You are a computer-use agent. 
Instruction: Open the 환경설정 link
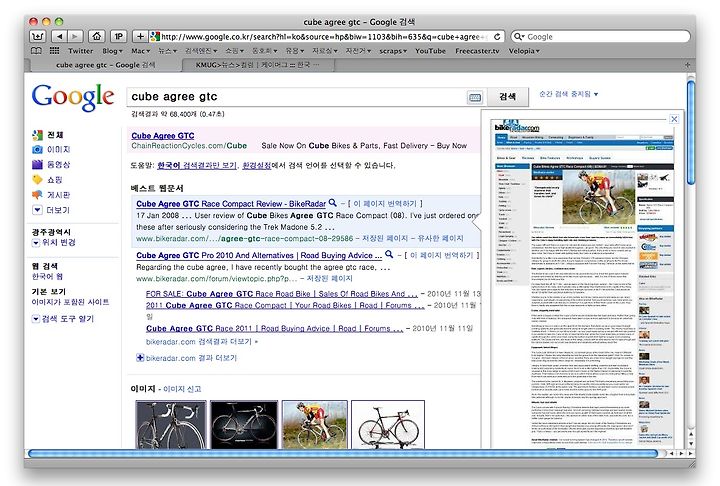click(x=257, y=165)
